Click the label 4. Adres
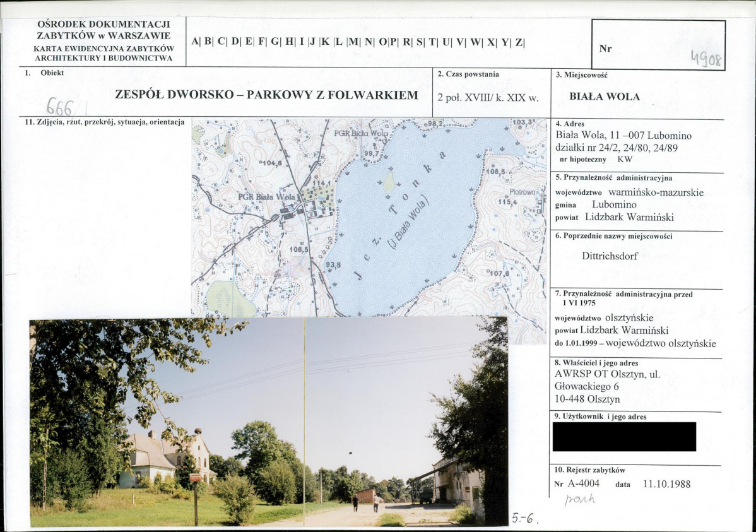 point(570,124)
